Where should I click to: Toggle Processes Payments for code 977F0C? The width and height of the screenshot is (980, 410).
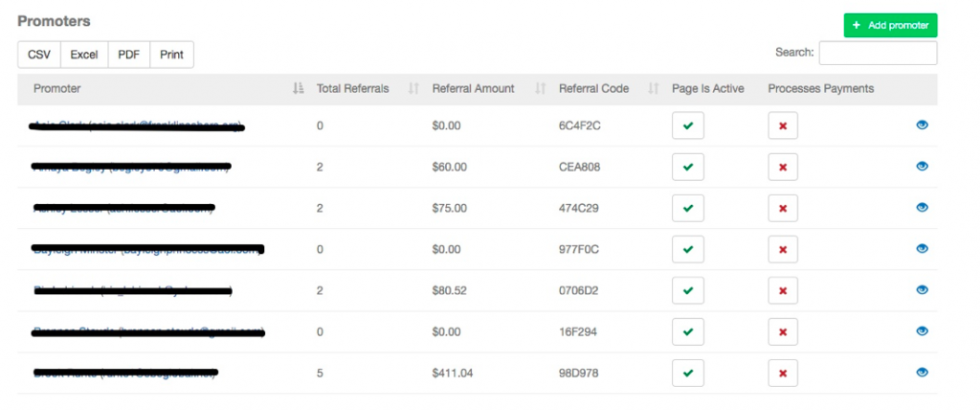(x=783, y=249)
